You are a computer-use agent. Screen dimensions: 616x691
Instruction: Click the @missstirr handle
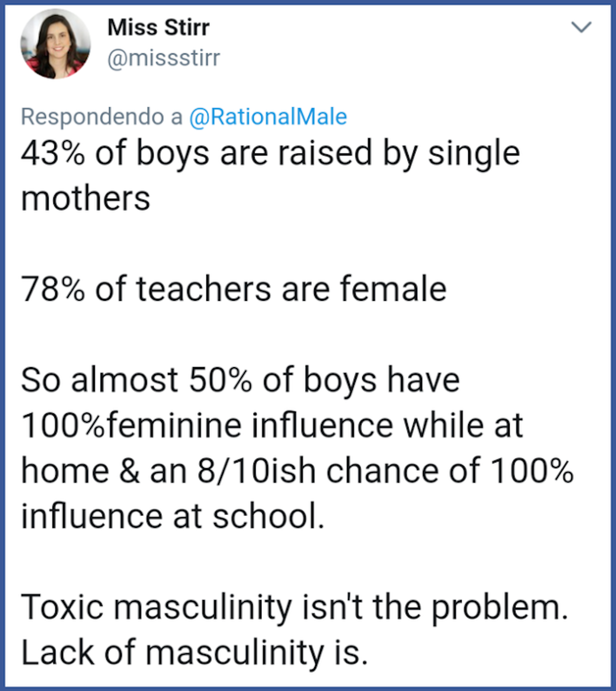pyautogui.click(x=164, y=58)
